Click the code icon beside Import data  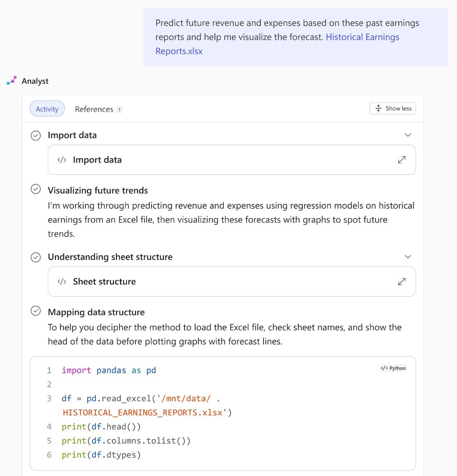click(x=61, y=159)
